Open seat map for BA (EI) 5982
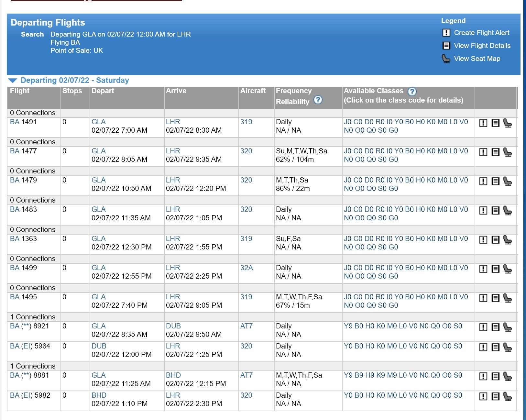 coord(508,396)
